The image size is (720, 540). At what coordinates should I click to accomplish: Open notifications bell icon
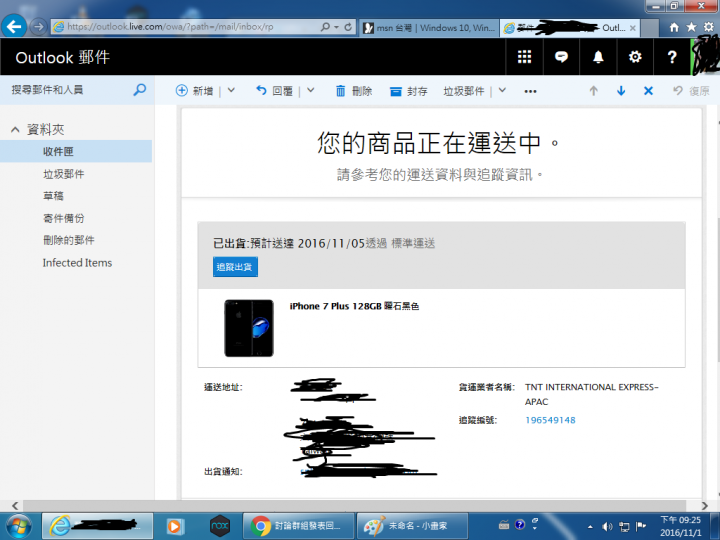click(598, 57)
